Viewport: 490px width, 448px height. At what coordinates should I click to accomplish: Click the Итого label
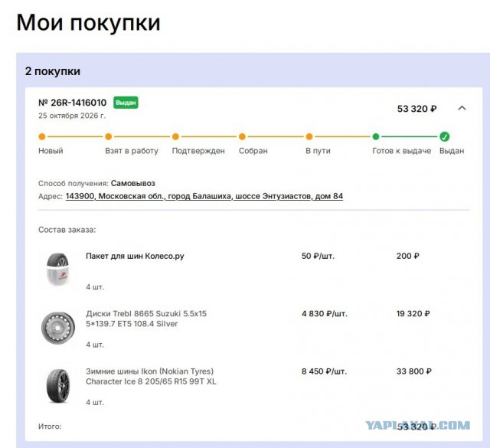pos(50,427)
